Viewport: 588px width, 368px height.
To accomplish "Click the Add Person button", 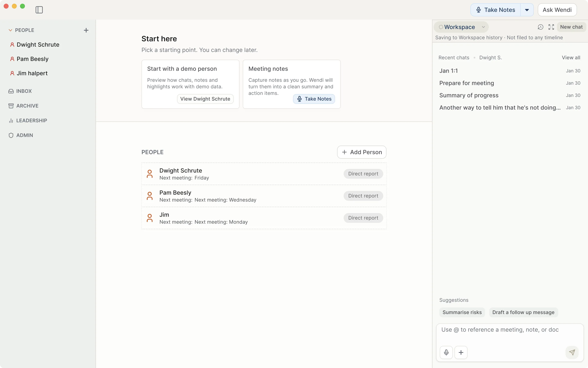I will point(362,152).
